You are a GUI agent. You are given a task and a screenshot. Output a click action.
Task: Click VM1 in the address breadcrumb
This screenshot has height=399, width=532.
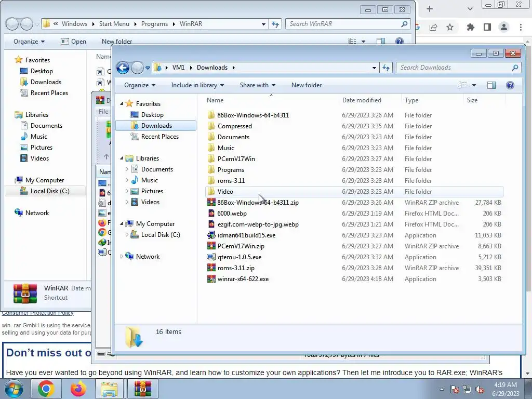click(179, 68)
